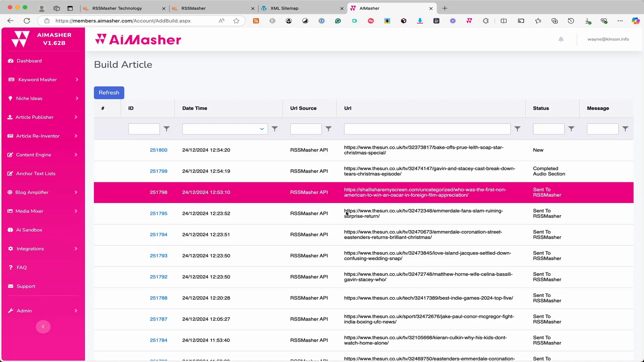
Task: Expand the Blog Amplifier menu
Action: (43, 192)
